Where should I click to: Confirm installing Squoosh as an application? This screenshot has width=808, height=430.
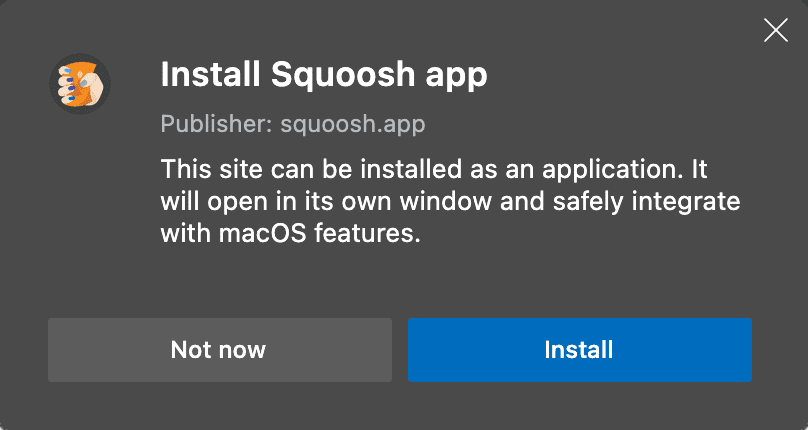[579, 349]
